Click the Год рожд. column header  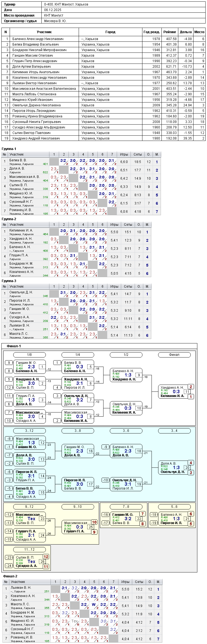coord(152,32)
